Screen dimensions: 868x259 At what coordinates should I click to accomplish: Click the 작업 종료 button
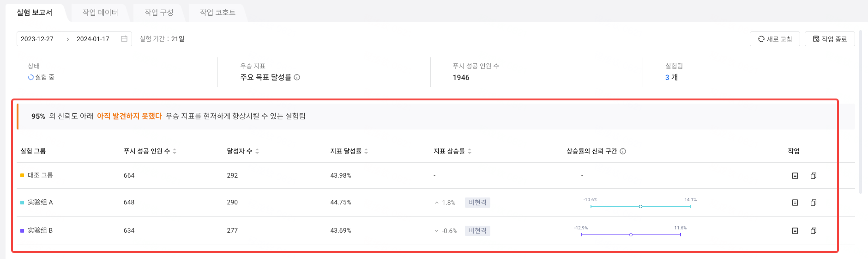(830, 39)
